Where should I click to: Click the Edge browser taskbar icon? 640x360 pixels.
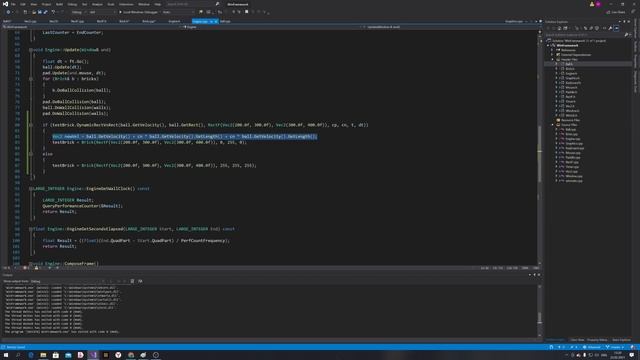[31, 355]
